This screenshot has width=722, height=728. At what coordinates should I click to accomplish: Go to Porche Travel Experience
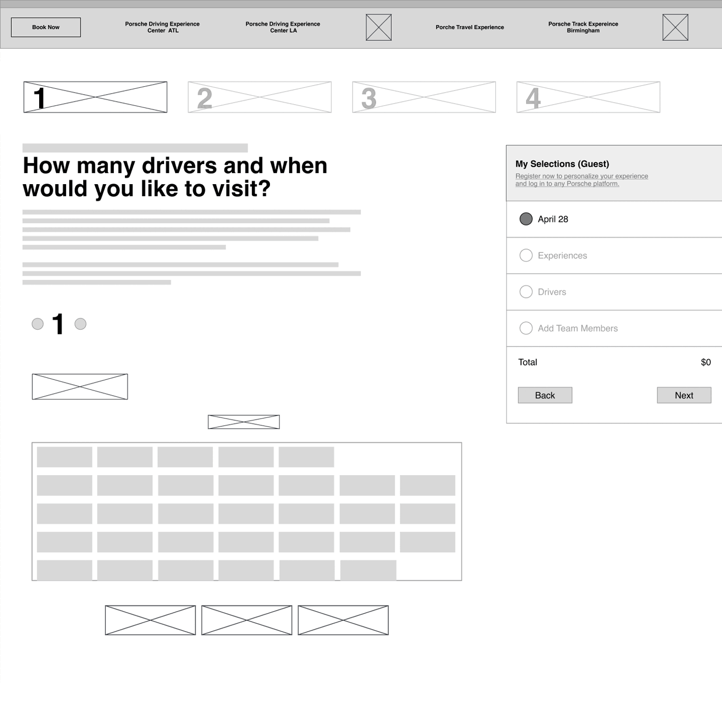click(x=470, y=27)
